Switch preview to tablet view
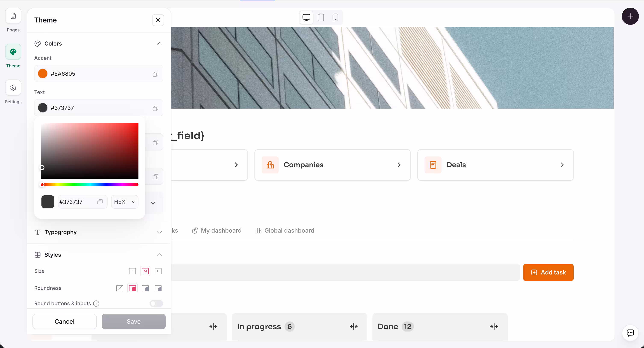This screenshot has height=348, width=644. 321,17
